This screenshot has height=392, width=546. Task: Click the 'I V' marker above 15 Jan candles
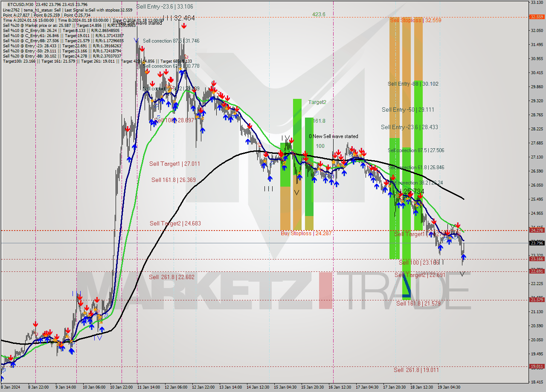tap(285, 138)
